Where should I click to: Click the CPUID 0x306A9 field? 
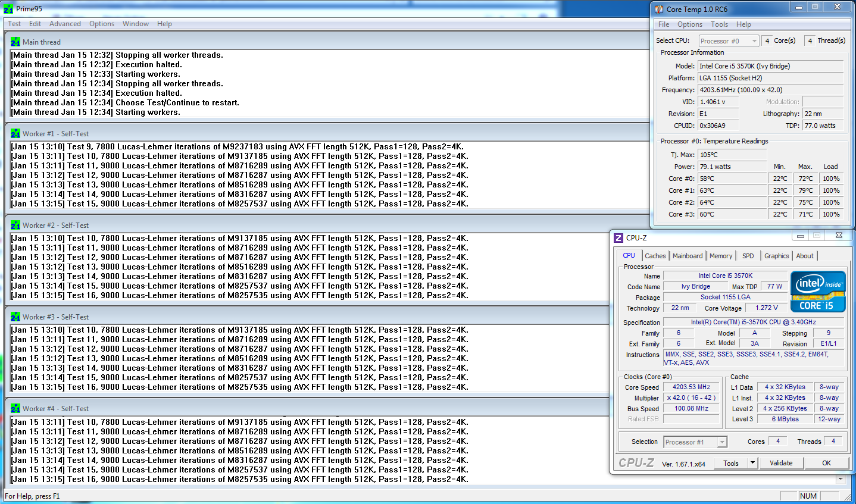(718, 126)
